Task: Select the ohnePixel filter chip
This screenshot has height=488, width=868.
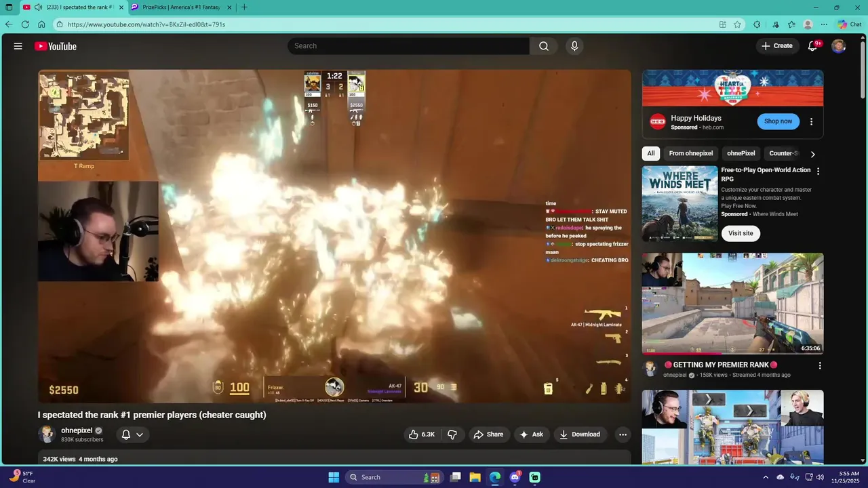Action: 741,153
